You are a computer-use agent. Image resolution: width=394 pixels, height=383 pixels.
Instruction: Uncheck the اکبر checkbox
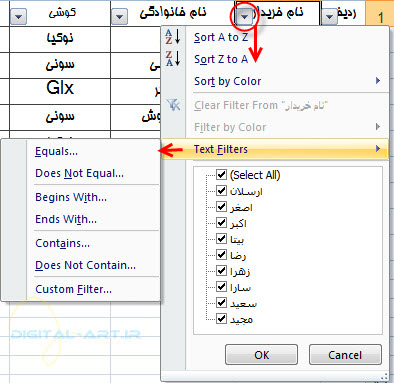click(x=221, y=223)
